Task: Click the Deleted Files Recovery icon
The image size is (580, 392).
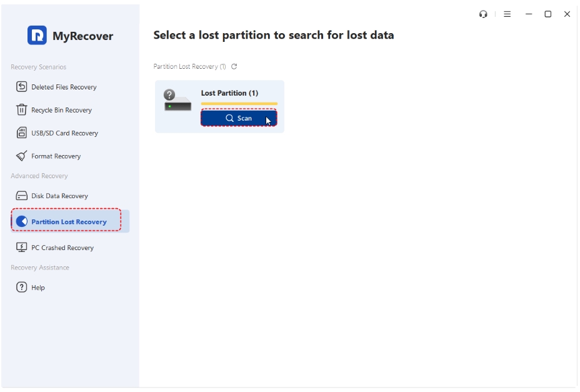Action: pyautogui.click(x=21, y=87)
